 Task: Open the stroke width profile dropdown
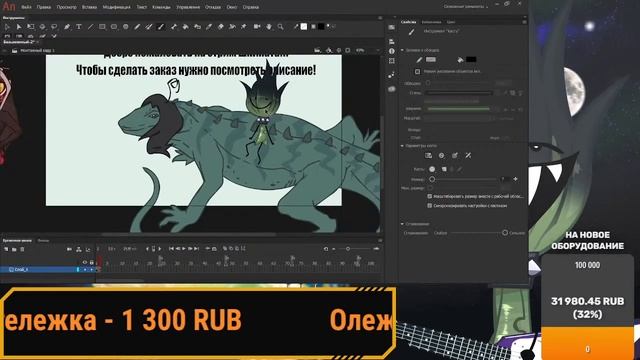[x=458, y=109]
